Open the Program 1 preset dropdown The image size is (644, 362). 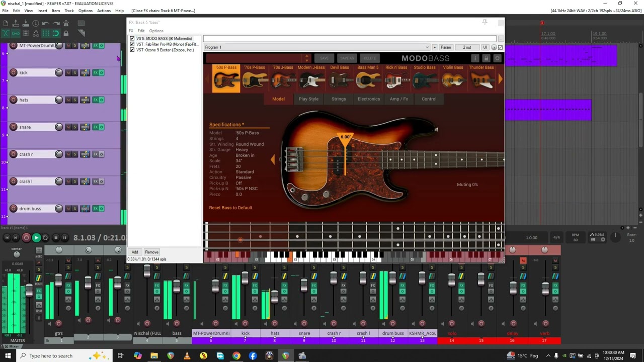coord(317,47)
